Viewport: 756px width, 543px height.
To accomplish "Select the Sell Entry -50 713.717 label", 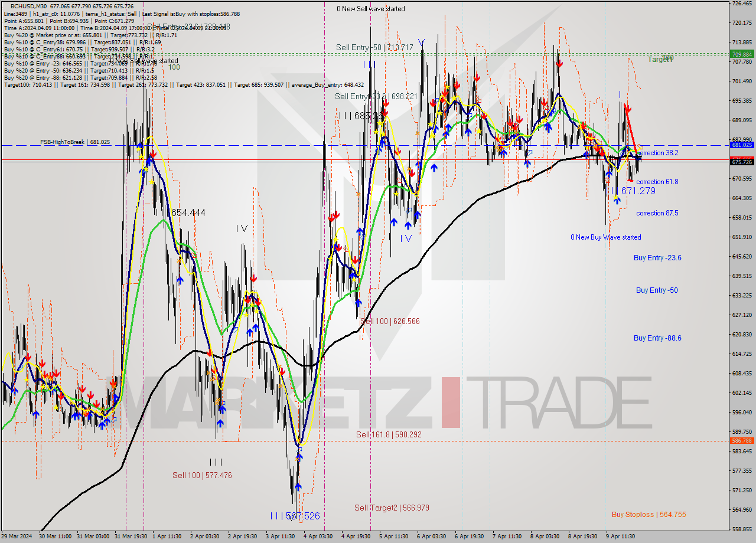I will [x=374, y=47].
